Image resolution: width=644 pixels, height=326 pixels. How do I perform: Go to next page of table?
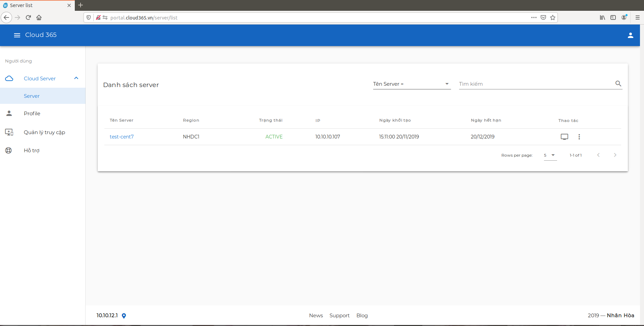click(615, 155)
